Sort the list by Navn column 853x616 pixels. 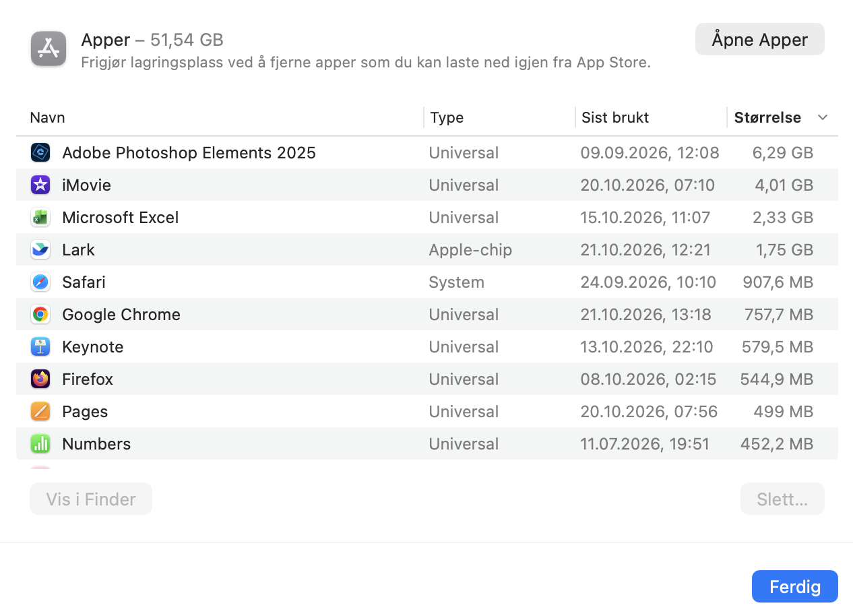47,118
